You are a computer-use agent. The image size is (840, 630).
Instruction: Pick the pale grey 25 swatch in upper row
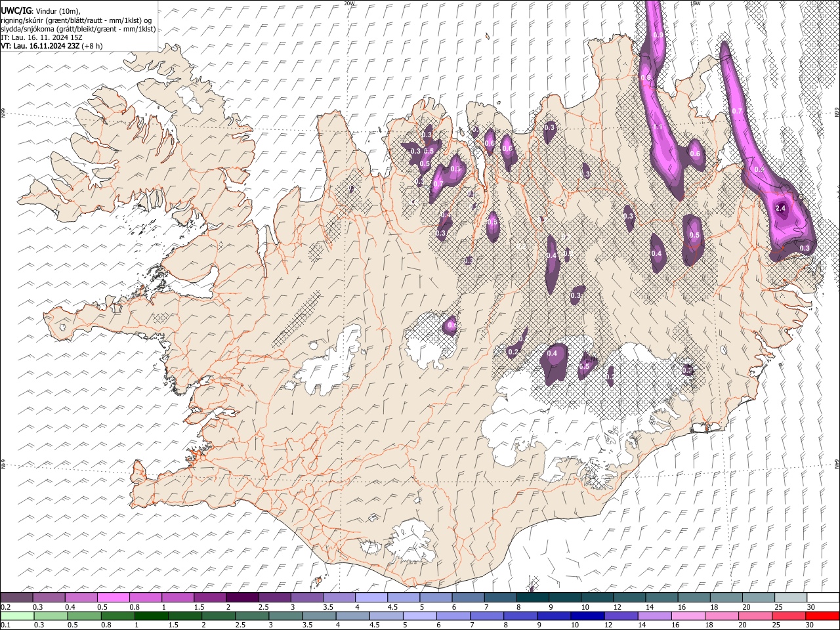coord(791,597)
